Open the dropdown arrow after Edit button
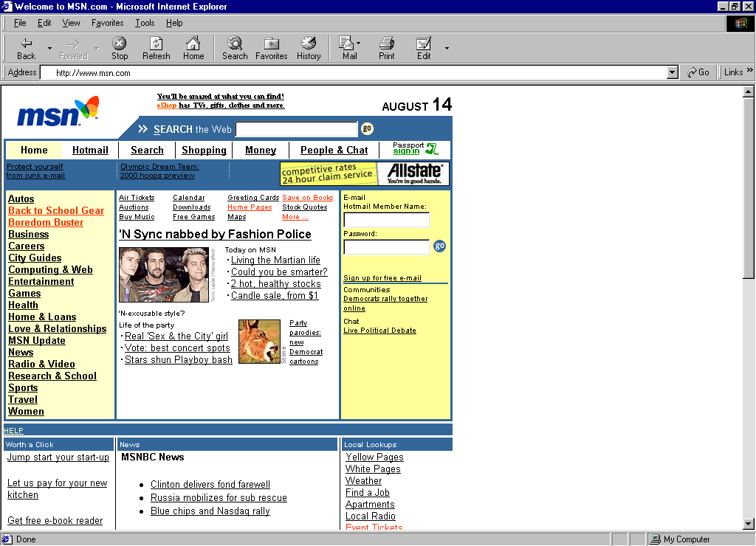This screenshot has width=756, height=546. 447,48
